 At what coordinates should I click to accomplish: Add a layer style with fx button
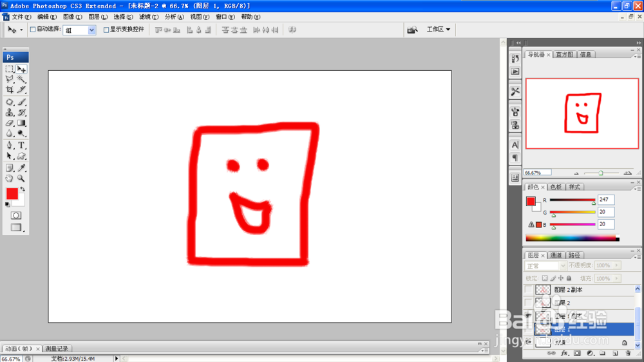tap(565, 353)
